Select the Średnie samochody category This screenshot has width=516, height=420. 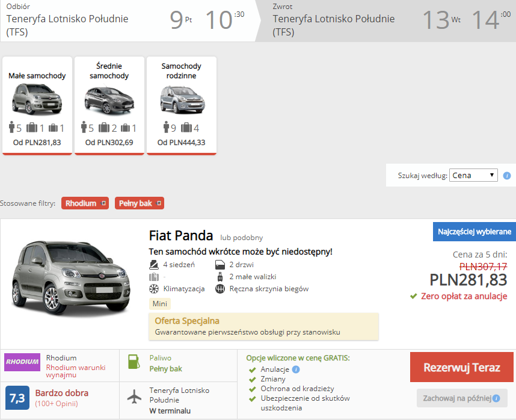(109, 105)
